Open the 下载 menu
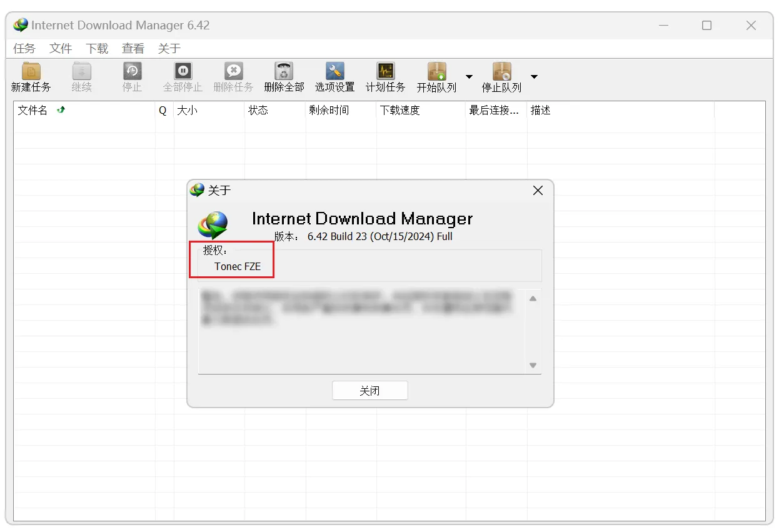 point(97,48)
